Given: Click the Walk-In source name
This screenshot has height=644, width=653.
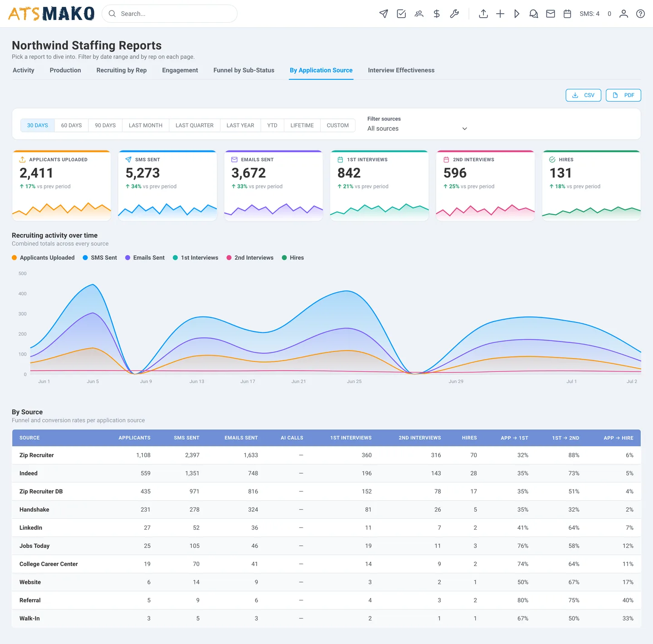Looking at the screenshot, I should click(29, 619).
